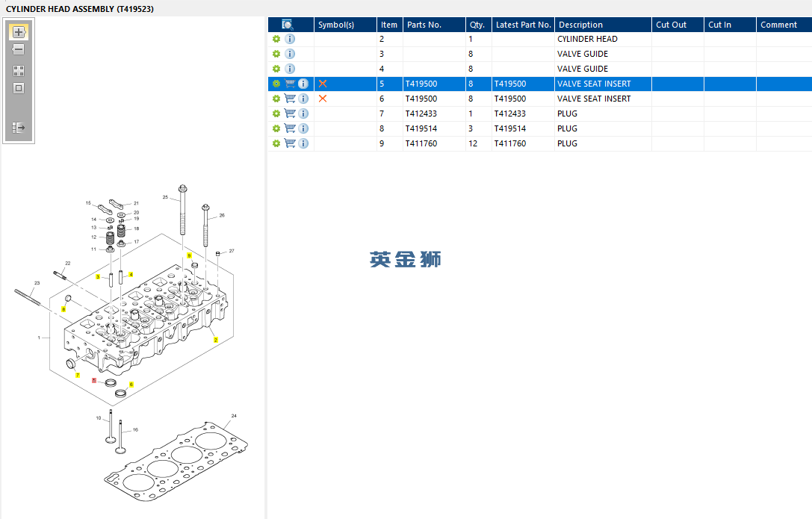812x519 pixels.
Task: Open info for CYLINDER HEAD item 2
Action: [x=290, y=39]
